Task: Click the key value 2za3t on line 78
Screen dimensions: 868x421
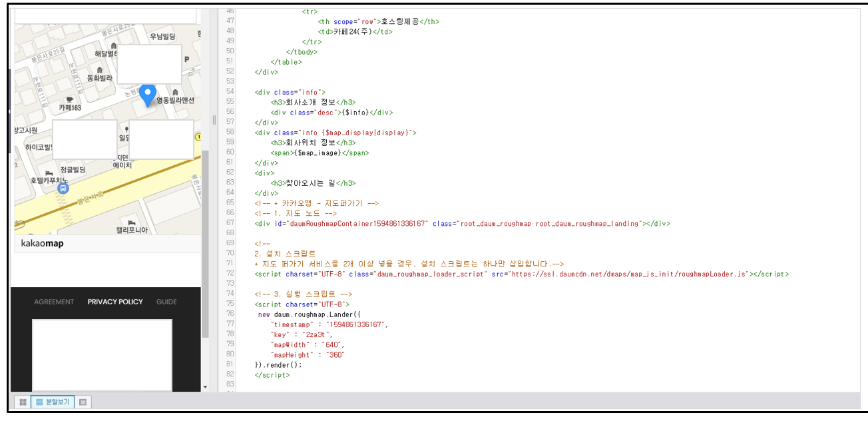Action: point(317,334)
